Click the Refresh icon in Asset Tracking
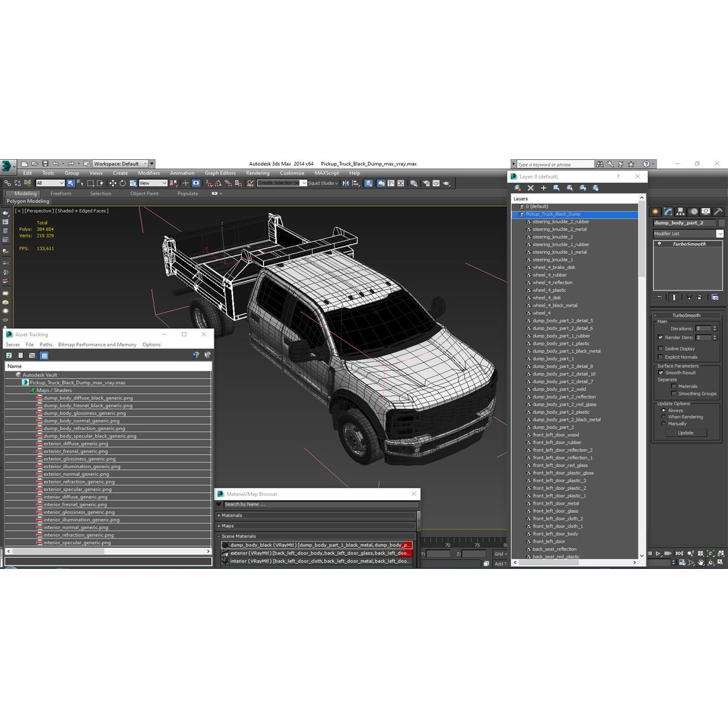 [x=9, y=356]
